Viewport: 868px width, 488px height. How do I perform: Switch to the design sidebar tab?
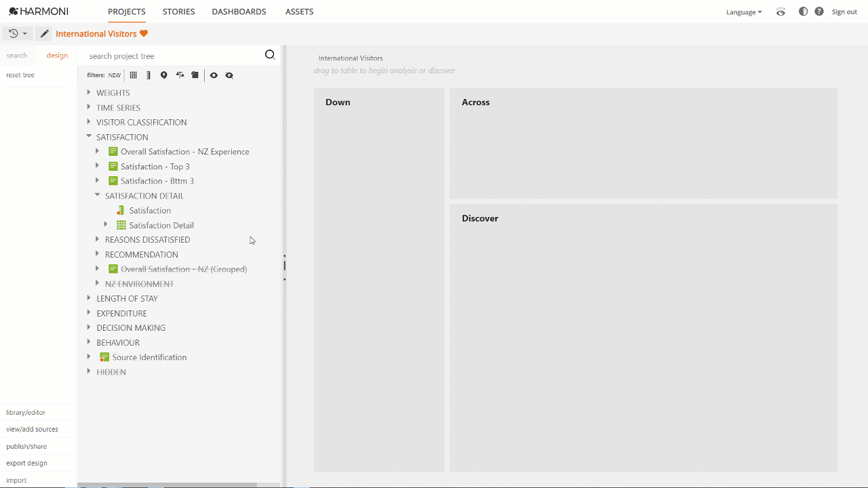tap(57, 56)
